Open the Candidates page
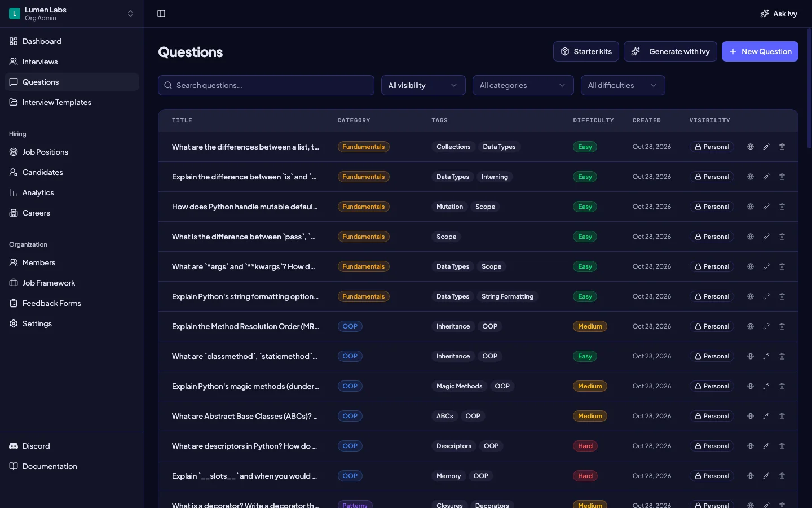This screenshot has height=508, width=812. tap(72, 172)
